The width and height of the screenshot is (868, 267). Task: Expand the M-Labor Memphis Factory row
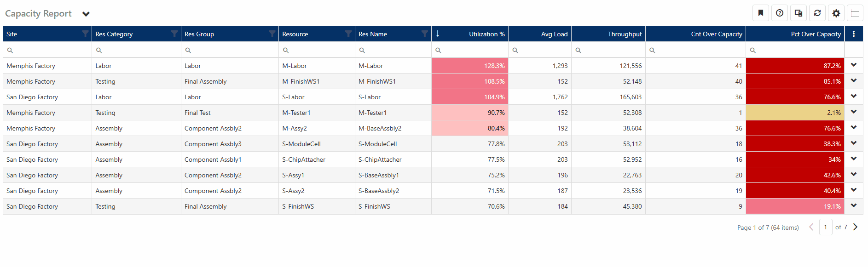[854, 65]
